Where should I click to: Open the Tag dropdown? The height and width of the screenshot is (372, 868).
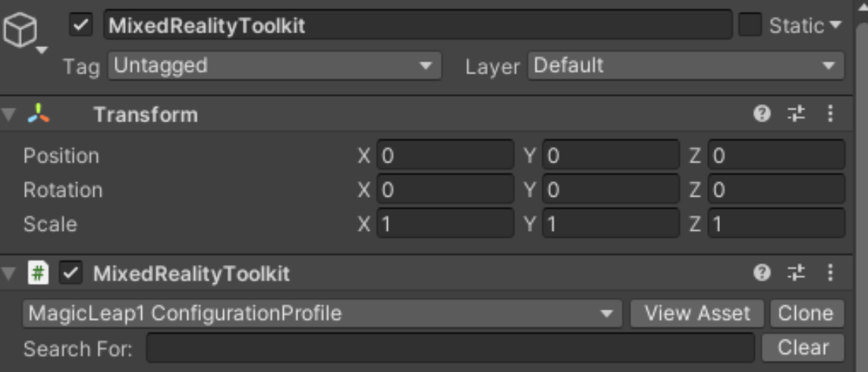point(274,66)
